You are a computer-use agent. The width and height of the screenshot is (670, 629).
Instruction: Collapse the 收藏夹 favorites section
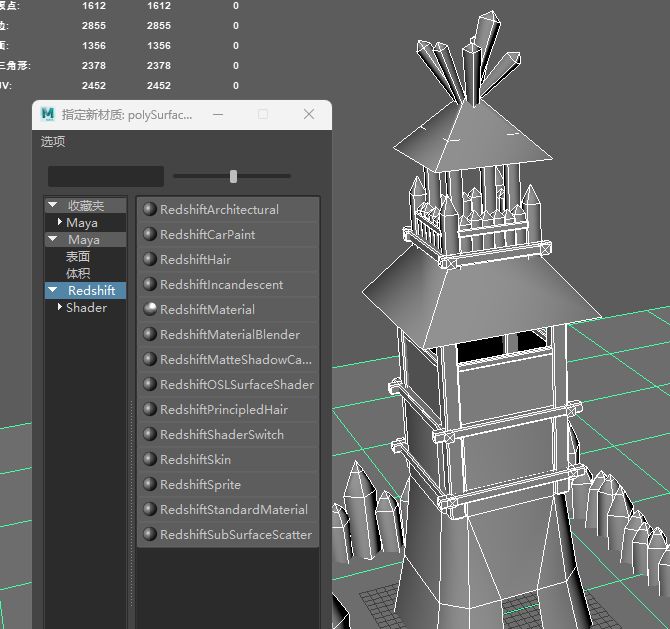click(53, 205)
